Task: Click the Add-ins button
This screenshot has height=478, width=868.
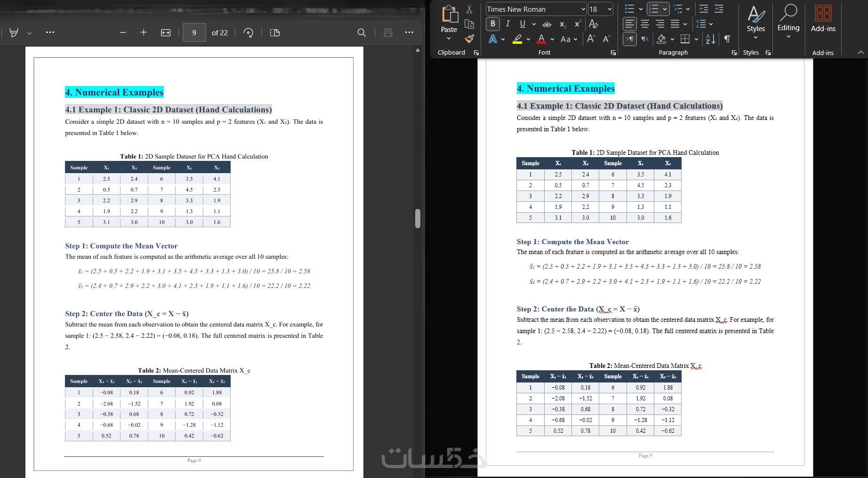Action: 823,19
